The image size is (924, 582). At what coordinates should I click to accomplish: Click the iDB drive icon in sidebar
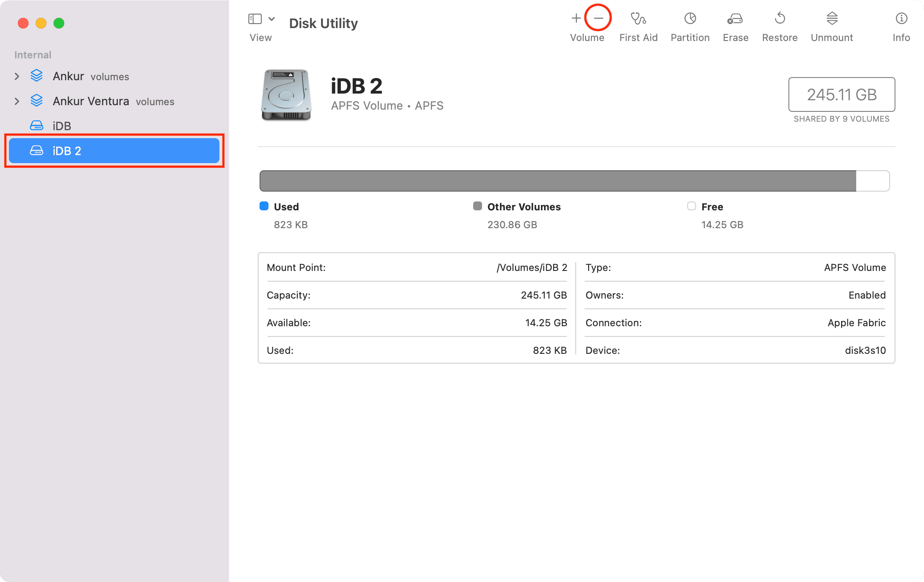pos(37,126)
